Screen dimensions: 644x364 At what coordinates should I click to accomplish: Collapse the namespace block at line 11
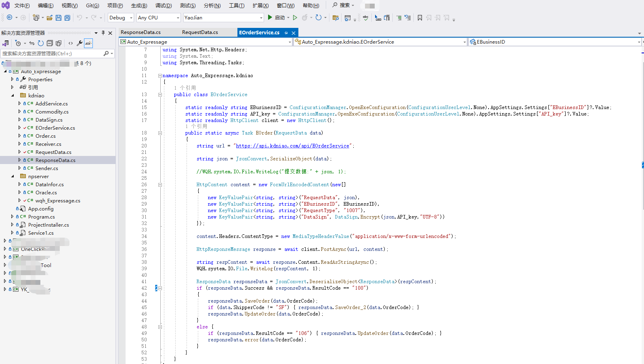160,76
